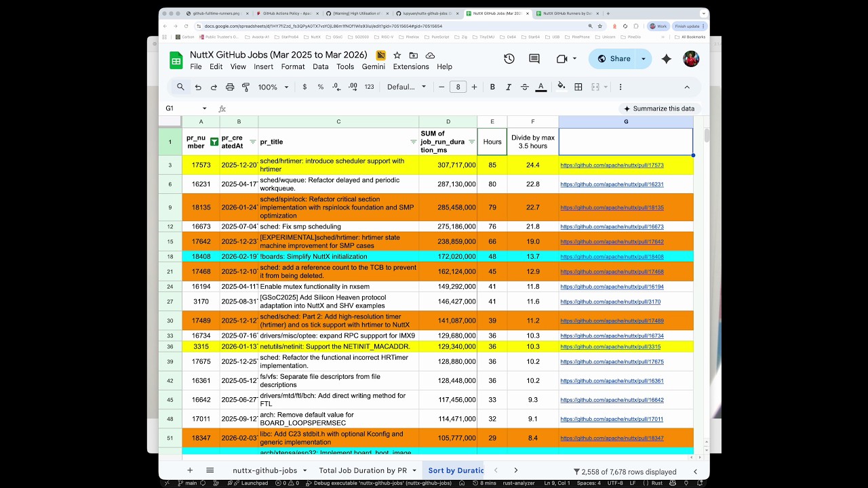Viewport: 868px width, 488px height.
Task: Edit the font size field
Action: pos(458,87)
